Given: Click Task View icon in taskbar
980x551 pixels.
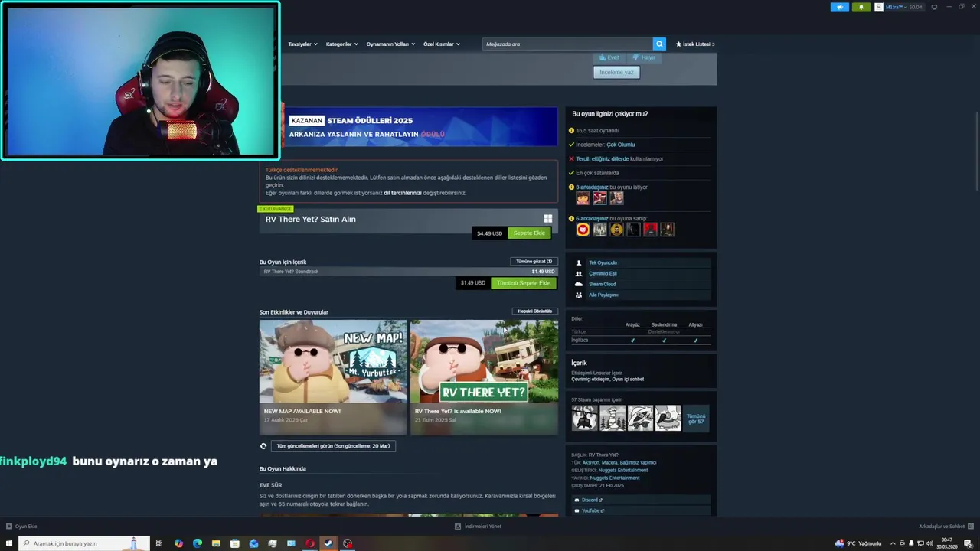Looking at the screenshot, I should 159,543.
